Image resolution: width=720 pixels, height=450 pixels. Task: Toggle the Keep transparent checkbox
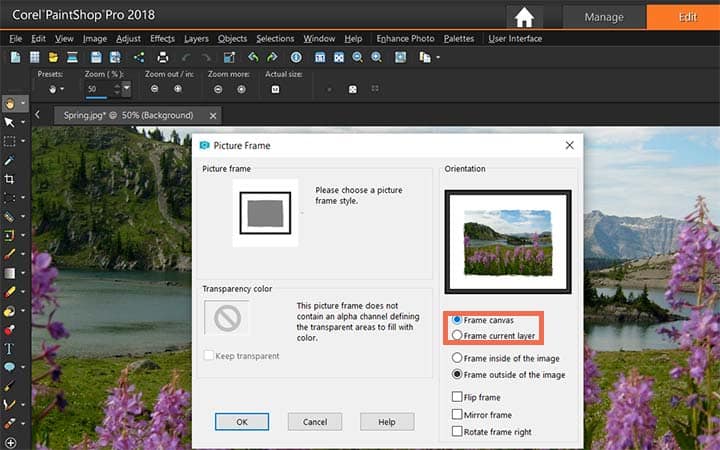208,355
